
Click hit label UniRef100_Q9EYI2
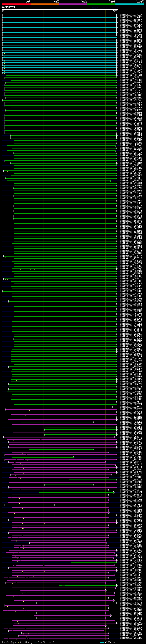(131, 630)
